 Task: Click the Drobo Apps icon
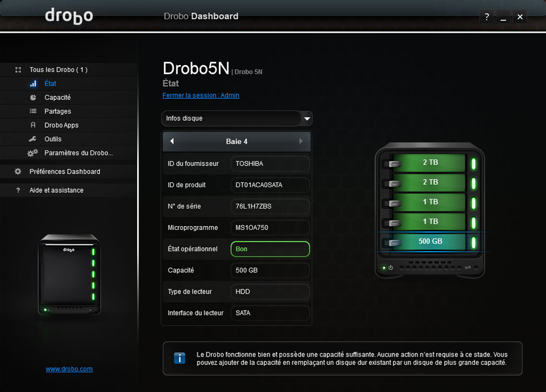(x=33, y=125)
